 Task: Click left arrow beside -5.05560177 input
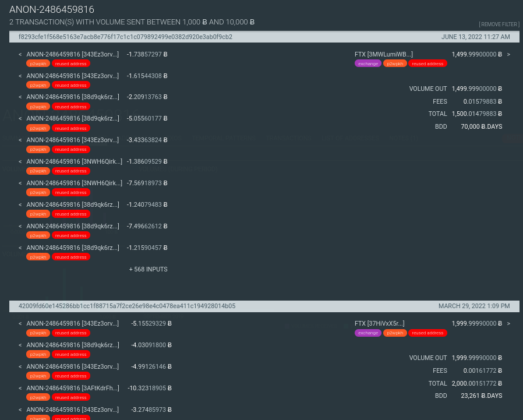pos(20,118)
